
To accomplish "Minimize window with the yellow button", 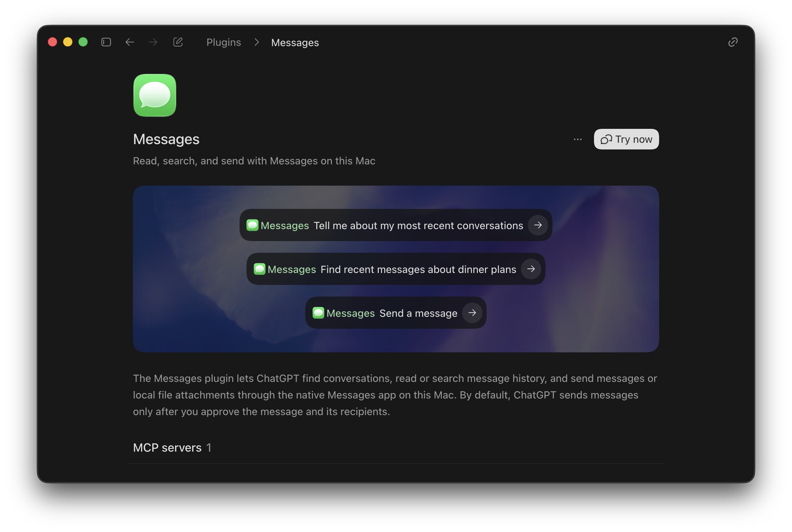I will [x=67, y=42].
